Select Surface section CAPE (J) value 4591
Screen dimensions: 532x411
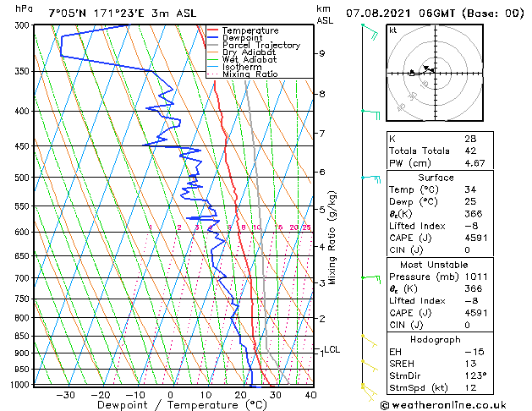point(476,238)
